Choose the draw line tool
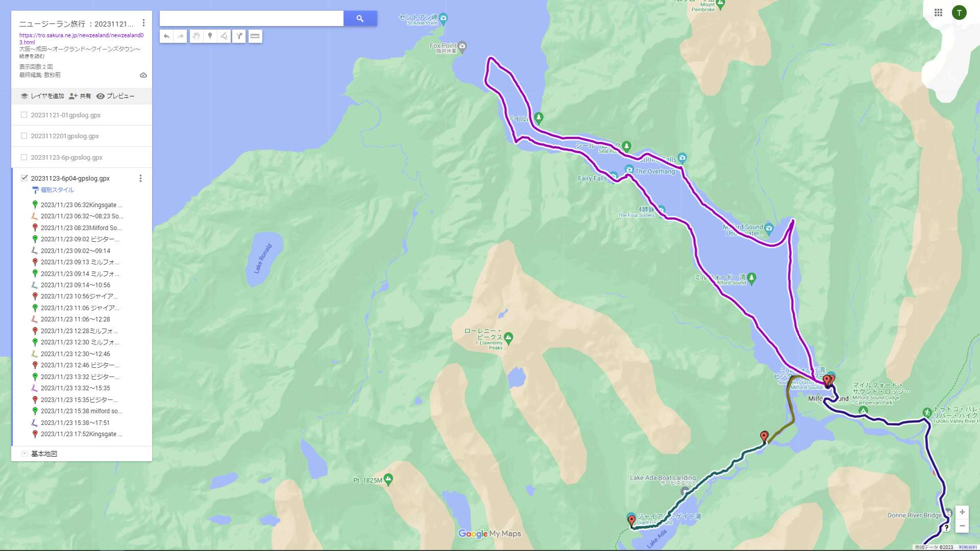This screenshot has height=551, width=980. click(224, 36)
